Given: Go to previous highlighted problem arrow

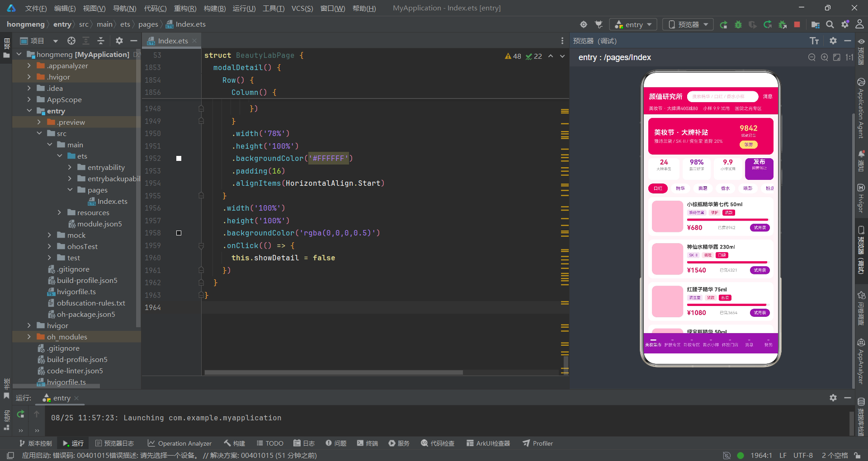Looking at the screenshot, I should [x=551, y=56].
